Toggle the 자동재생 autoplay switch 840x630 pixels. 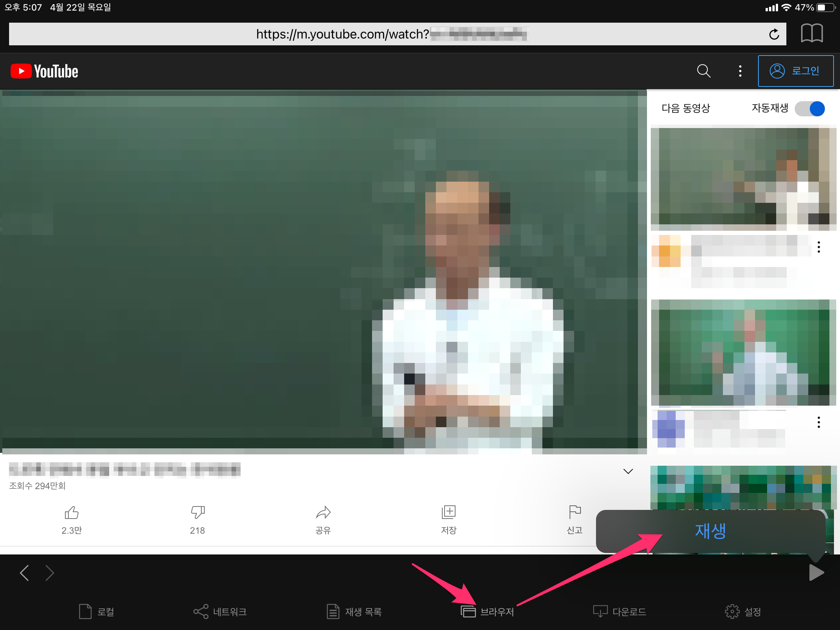(811, 109)
